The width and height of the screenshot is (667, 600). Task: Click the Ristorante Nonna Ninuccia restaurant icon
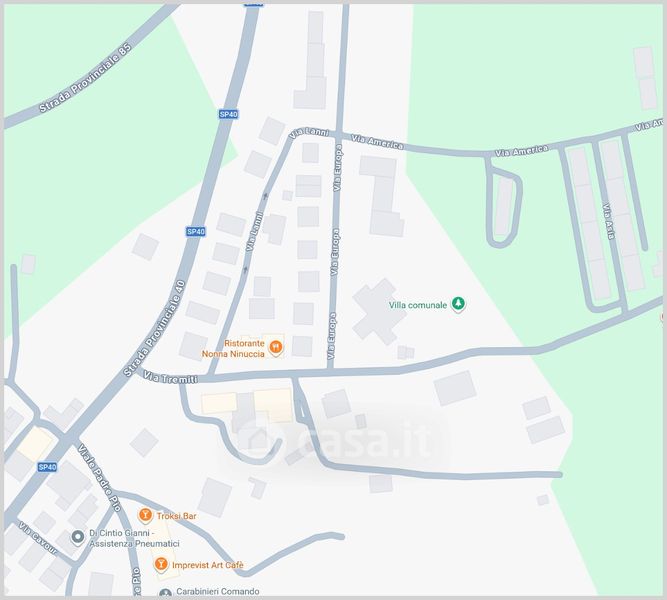[276, 348]
